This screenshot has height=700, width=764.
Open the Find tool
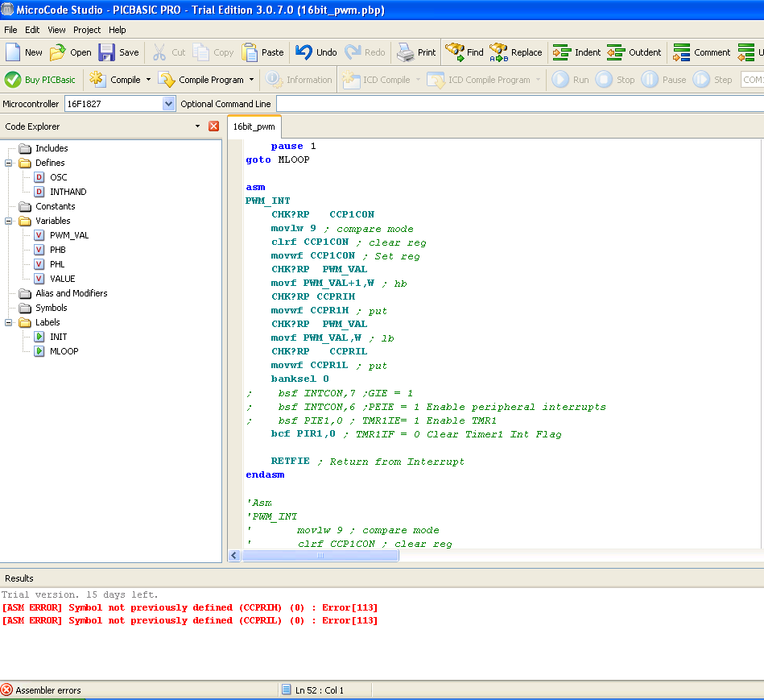pyautogui.click(x=455, y=52)
